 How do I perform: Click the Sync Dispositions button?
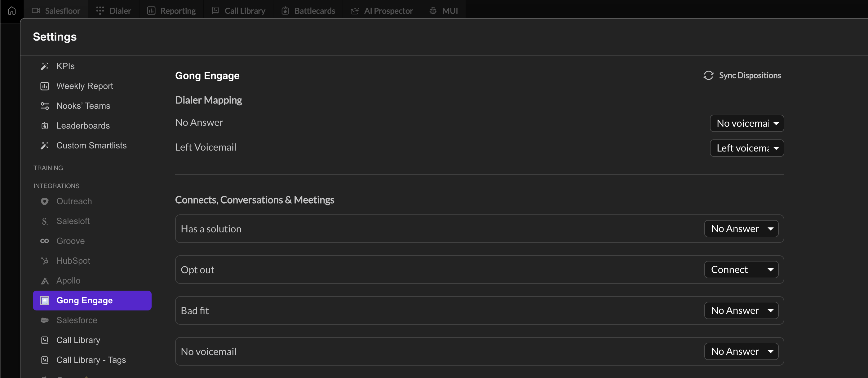pos(742,75)
